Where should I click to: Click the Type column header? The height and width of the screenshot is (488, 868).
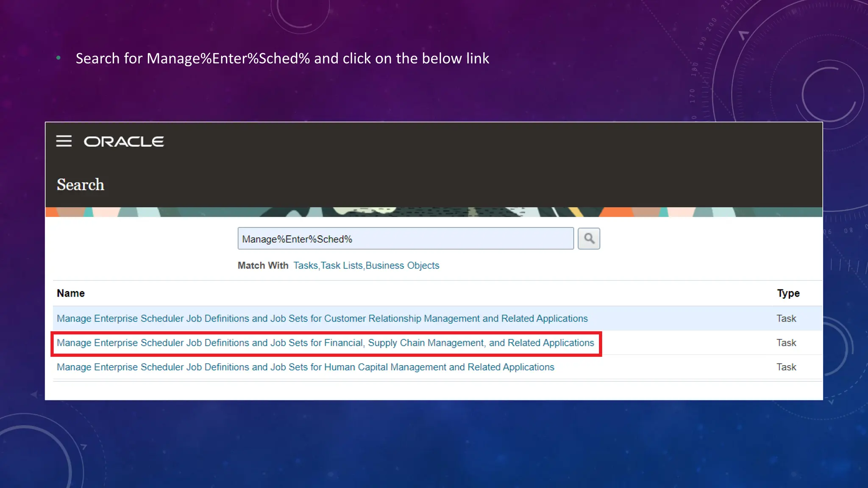[788, 293]
